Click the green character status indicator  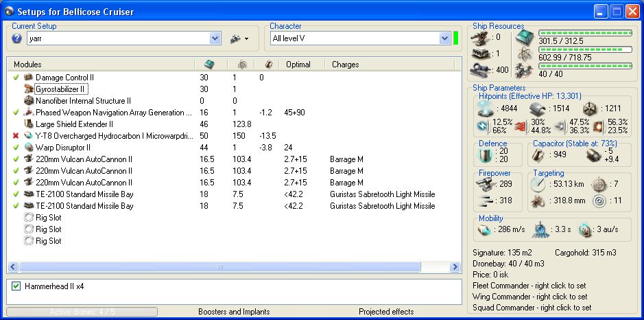pos(455,38)
